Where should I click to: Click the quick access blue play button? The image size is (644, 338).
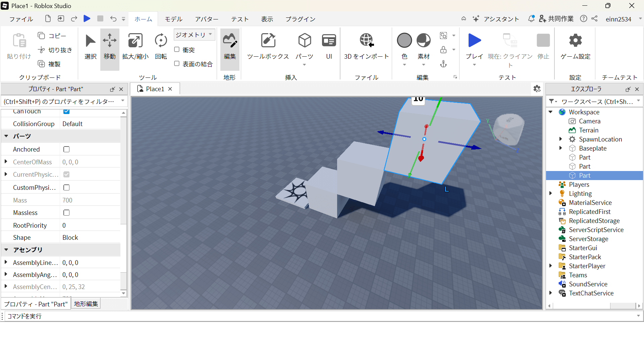(x=87, y=18)
